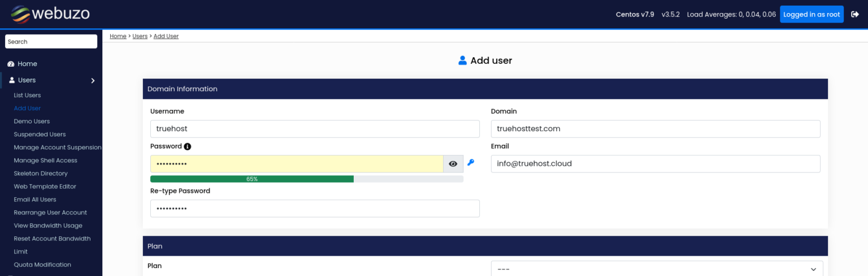Open Manage Shell Access from sidebar
This screenshot has height=276, width=868.
(45, 161)
